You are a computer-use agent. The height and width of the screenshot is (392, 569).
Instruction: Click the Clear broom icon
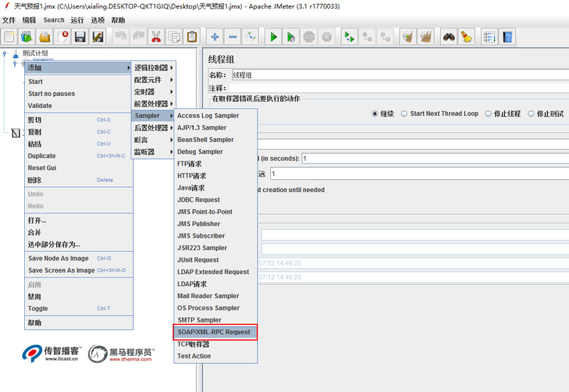[408, 37]
